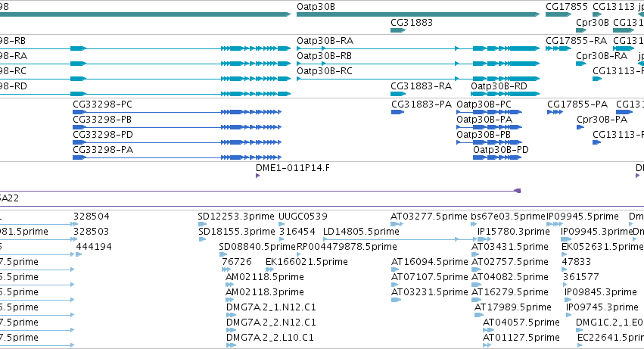Image resolution: width=644 pixels, height=349 pixels.
Task: Click the 361577 EST label
Action: (x=580, y=278)
